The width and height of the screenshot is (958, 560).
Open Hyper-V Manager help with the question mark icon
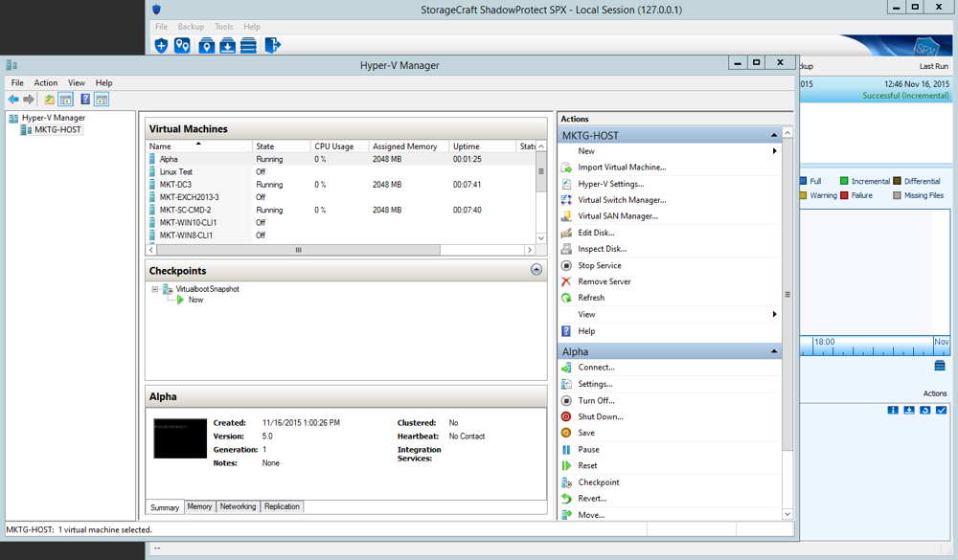(84, 99)
